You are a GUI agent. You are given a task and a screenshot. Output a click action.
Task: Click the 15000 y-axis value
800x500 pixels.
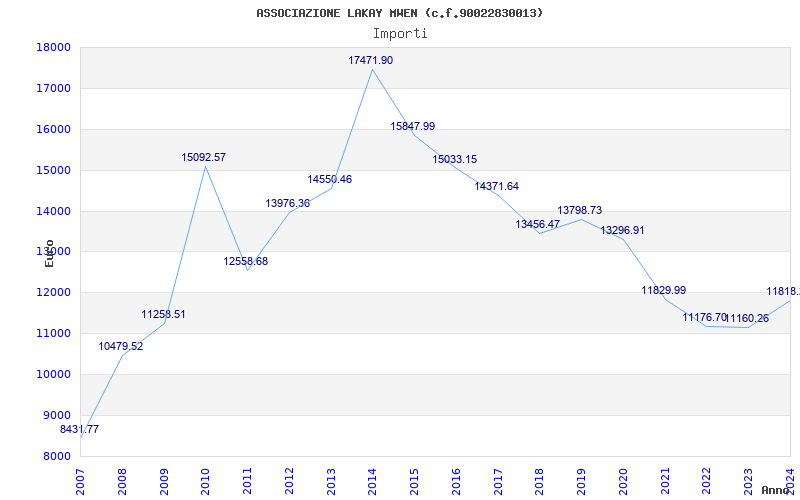[x=53, y=170]
